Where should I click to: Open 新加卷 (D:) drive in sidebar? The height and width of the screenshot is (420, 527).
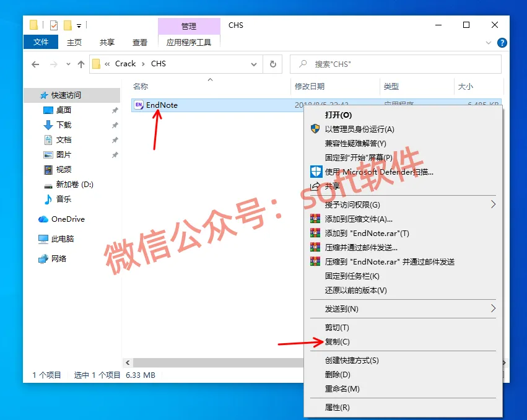point(74,184)
